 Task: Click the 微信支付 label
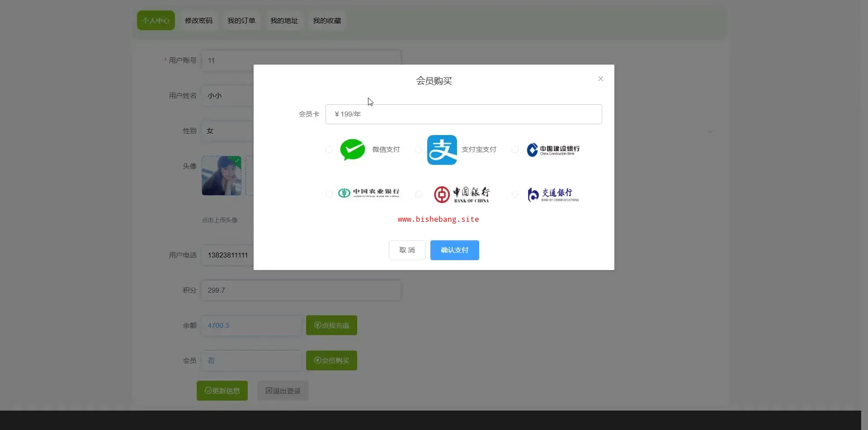(x=386, y=150)
